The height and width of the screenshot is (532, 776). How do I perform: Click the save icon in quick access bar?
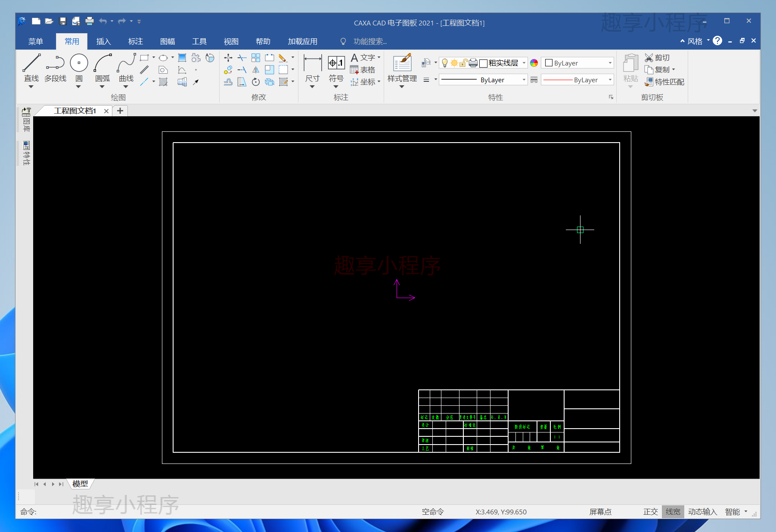click(x=63, y=21)
